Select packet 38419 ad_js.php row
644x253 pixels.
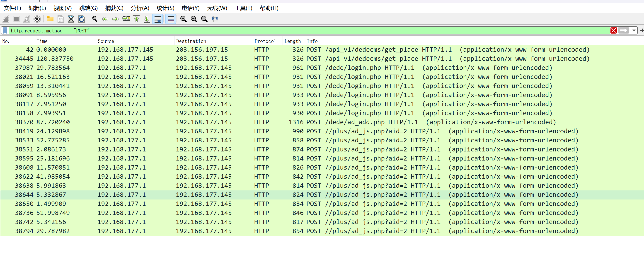click(x=322, y=131)
